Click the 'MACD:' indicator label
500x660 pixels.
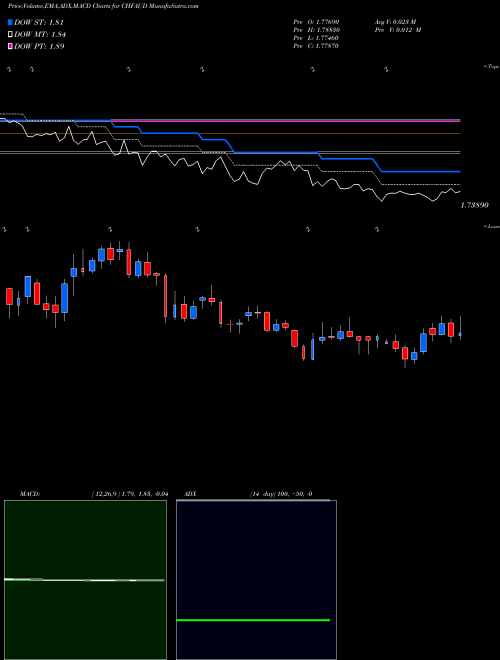[x=30, y=494]
